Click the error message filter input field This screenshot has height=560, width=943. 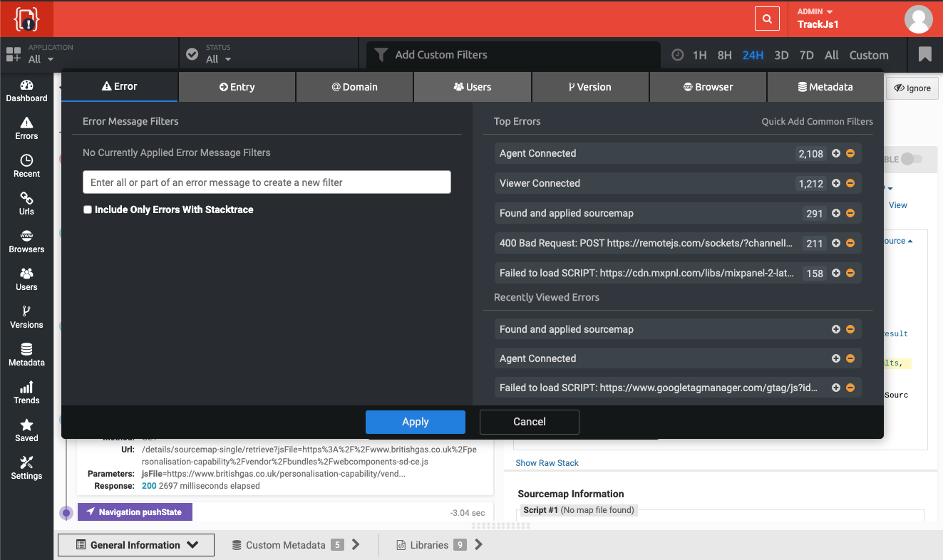tap(267, 182)
